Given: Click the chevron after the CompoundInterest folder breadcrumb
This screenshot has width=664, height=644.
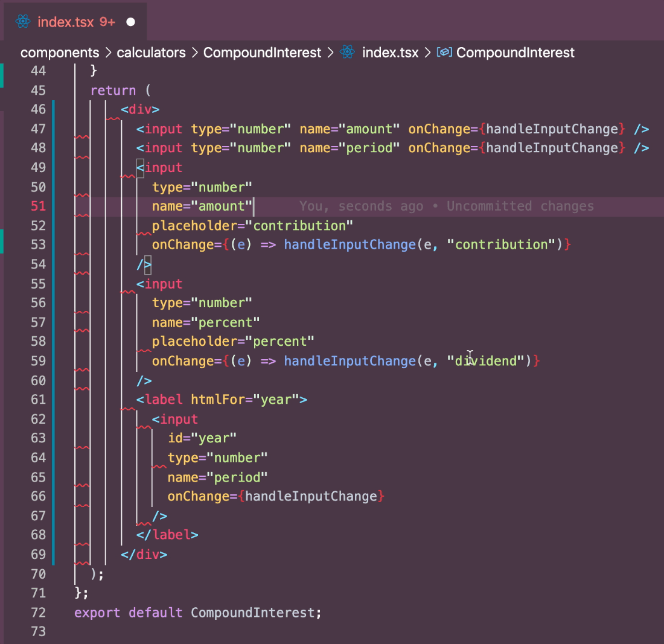Looking at the screenshot, I should coord(330,53).
